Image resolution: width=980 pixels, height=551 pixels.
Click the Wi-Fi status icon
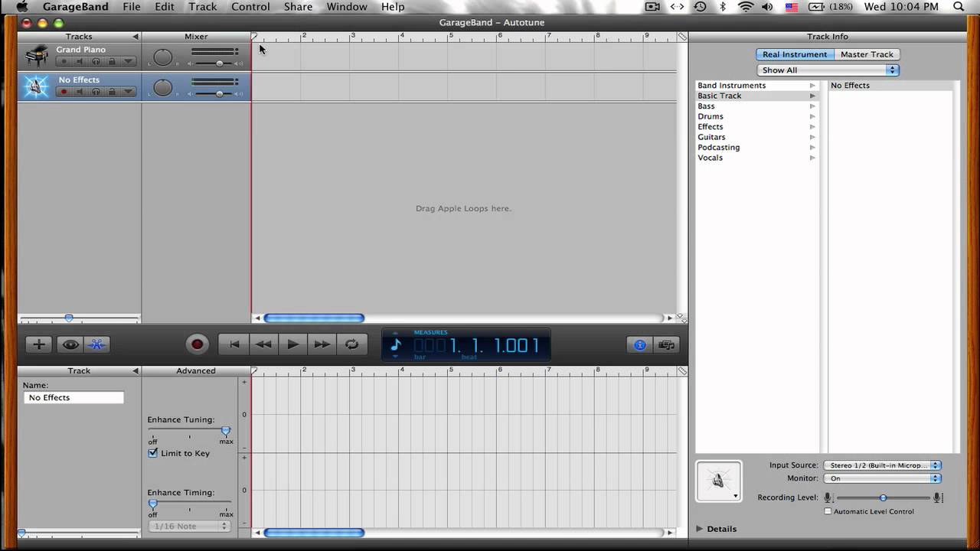pyautogui.click(x=746, y=7)
